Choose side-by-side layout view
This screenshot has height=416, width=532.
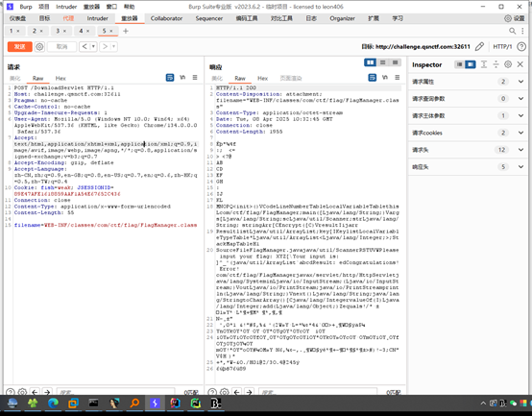click(x=370, y=62)
